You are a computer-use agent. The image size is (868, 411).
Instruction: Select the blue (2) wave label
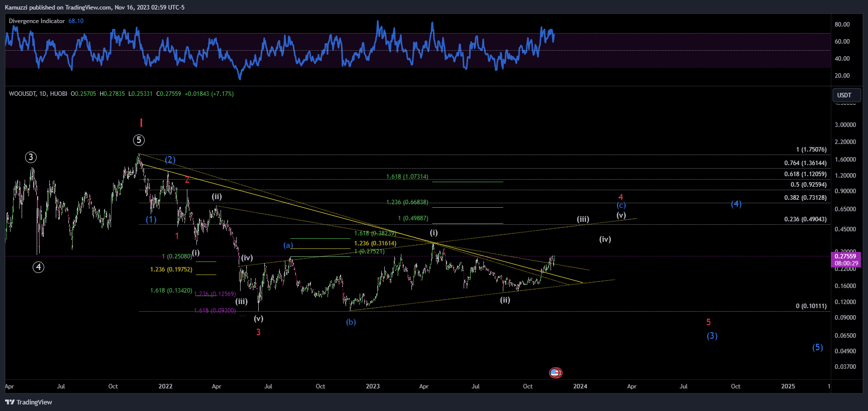[170, 160]
